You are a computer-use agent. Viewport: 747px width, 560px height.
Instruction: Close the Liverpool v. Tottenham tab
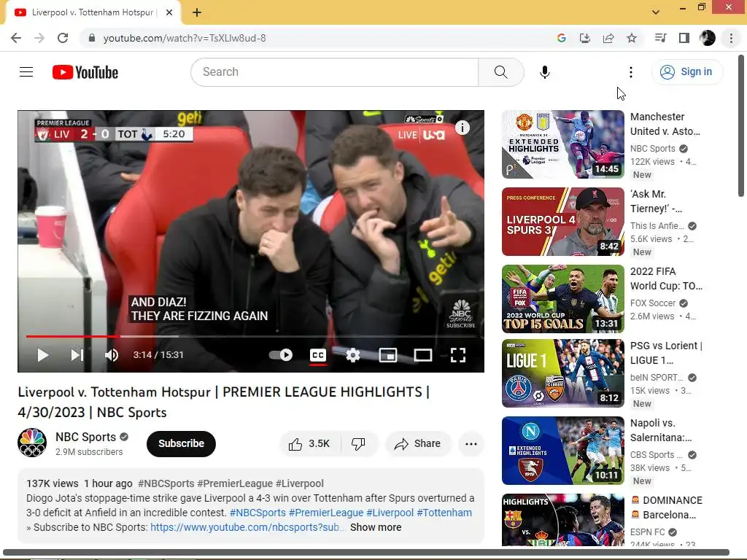coord(169,13)
